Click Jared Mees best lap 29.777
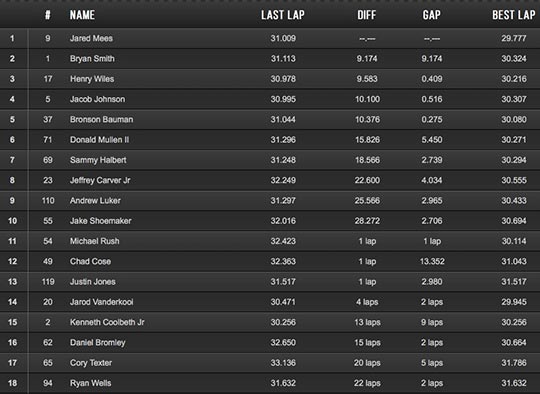 coord(514,38)
